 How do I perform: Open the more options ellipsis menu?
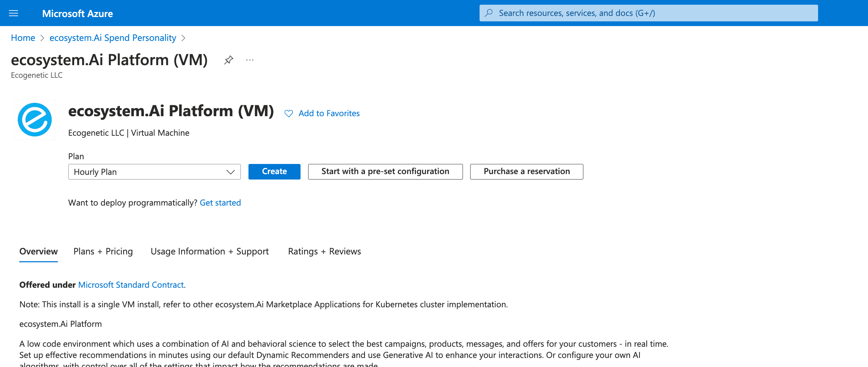[x=250, y=60]
